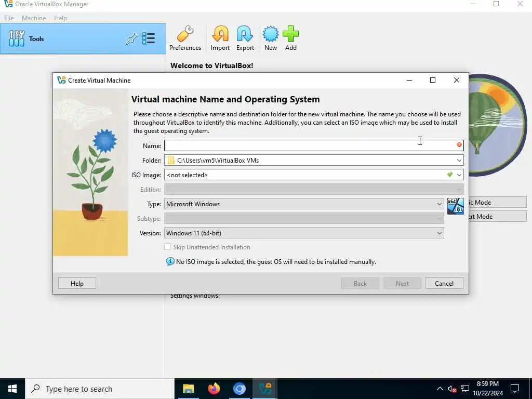Expand the Folder dropdown
The height and width of the screenshot is (399, 532).
(459, 160)
